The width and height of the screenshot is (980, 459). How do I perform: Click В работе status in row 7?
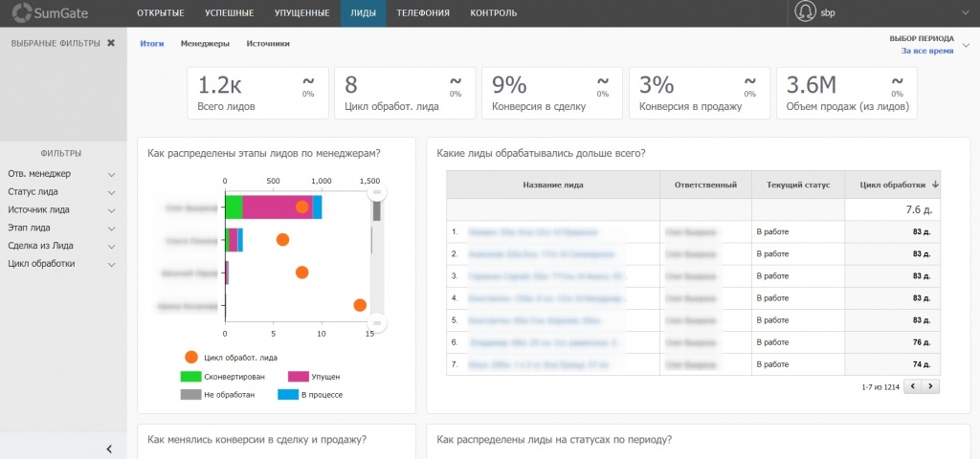[772, 364]
